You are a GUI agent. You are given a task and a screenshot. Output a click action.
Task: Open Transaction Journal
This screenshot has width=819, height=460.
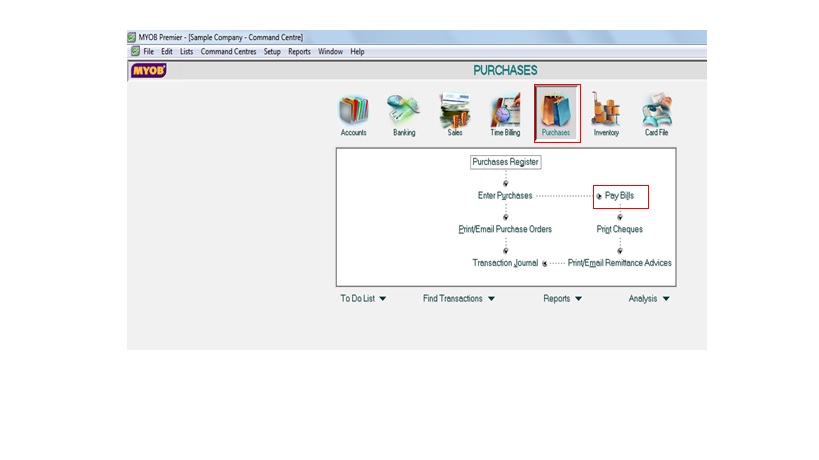tap(505, 263)
